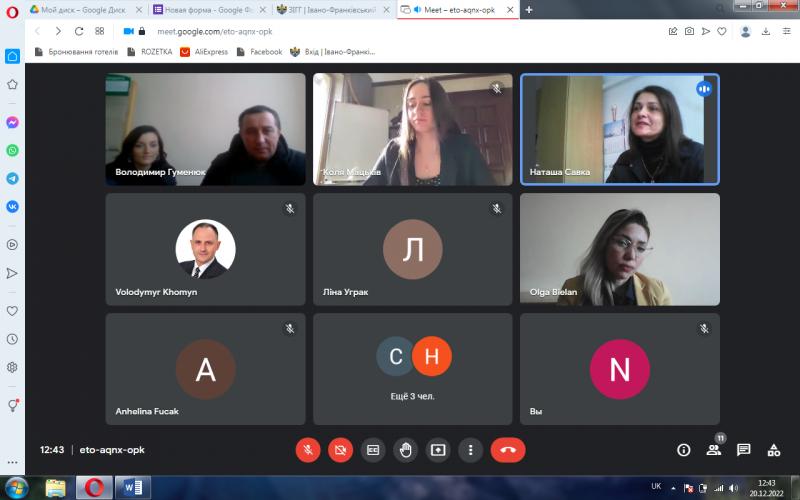This screenshot has width=800, height=500.
Task: Switch to the 'Мой диск – Google Диск' tab
Action: [x=84, y=10]
